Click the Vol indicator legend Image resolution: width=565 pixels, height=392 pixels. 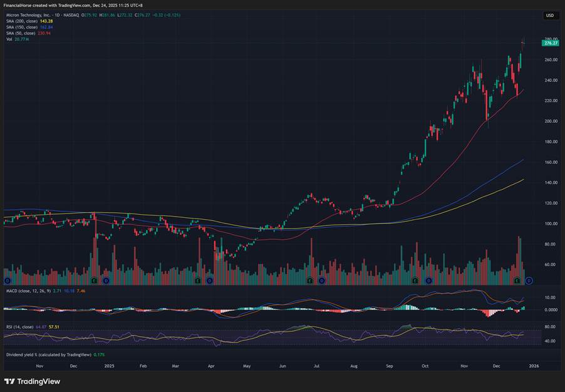click(9, 39)
